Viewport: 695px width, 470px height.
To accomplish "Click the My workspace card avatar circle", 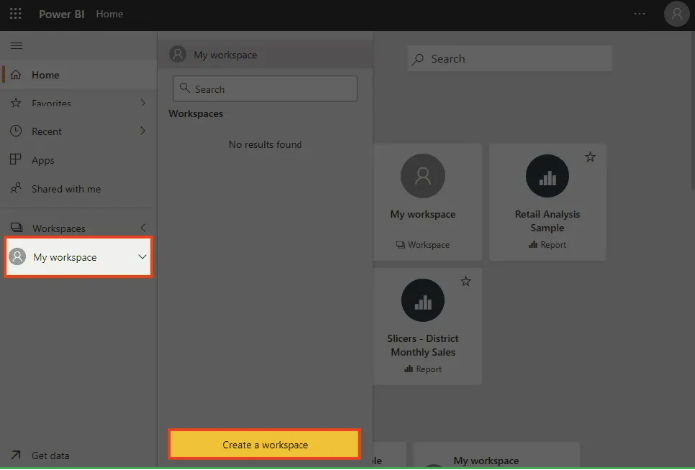I will [423, 176].
